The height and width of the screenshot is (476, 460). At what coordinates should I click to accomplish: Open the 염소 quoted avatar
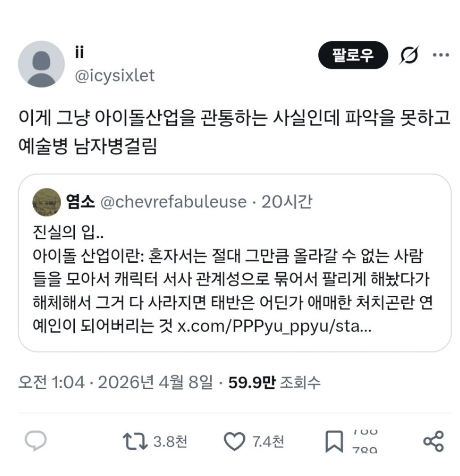click(x=46, y=202)
